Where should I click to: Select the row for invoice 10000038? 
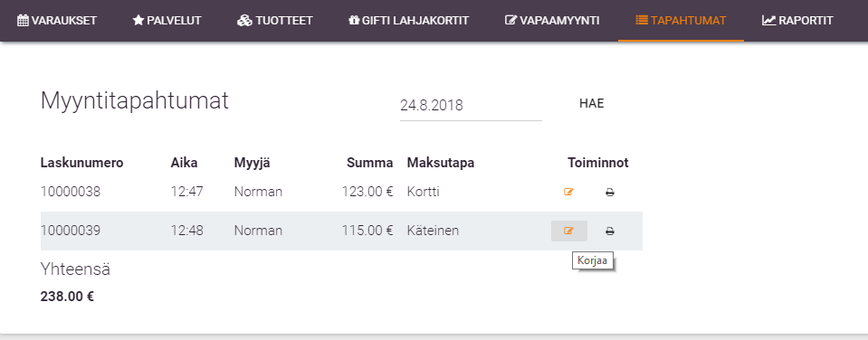341,193
